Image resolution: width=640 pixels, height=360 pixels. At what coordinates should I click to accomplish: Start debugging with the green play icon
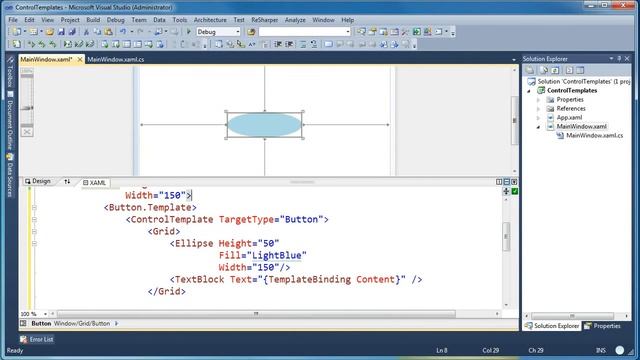[189, 31]
